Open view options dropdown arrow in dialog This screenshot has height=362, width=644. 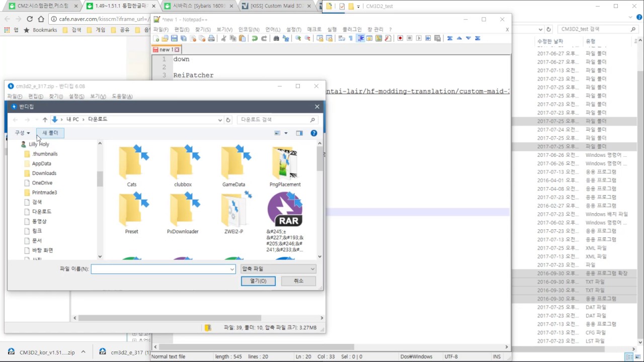[x=286, y=133]
